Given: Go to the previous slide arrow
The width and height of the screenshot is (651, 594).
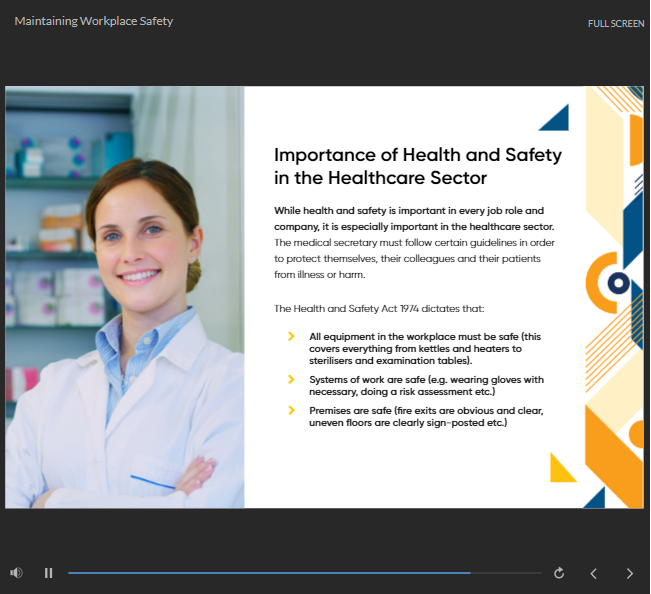Looking at the screenshot, I should pos(593,573).
